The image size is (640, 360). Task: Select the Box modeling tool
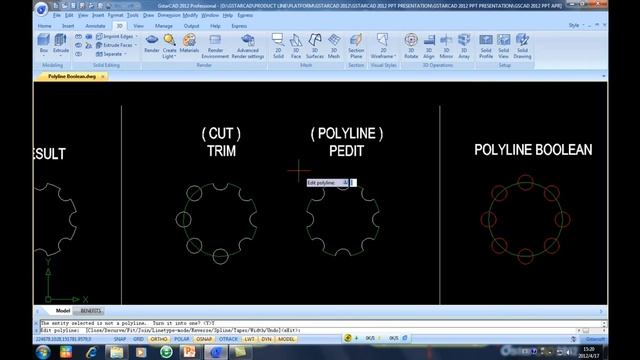44,43
